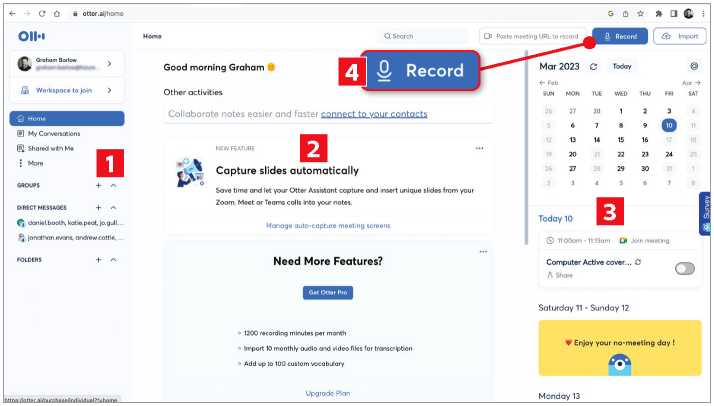Toggle Otter Assistant for Computer Active meeting
This screenshot has width=714, height=406.
(685, 269)
